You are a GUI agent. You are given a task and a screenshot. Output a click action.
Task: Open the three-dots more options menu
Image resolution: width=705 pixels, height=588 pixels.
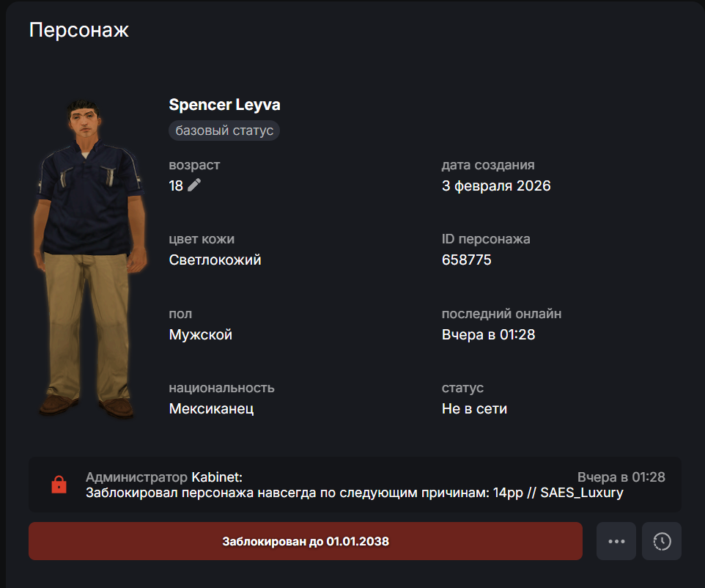[x=616, y=541]
